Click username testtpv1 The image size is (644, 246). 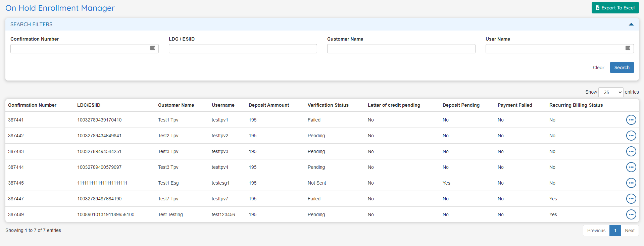tap(220, 120)
